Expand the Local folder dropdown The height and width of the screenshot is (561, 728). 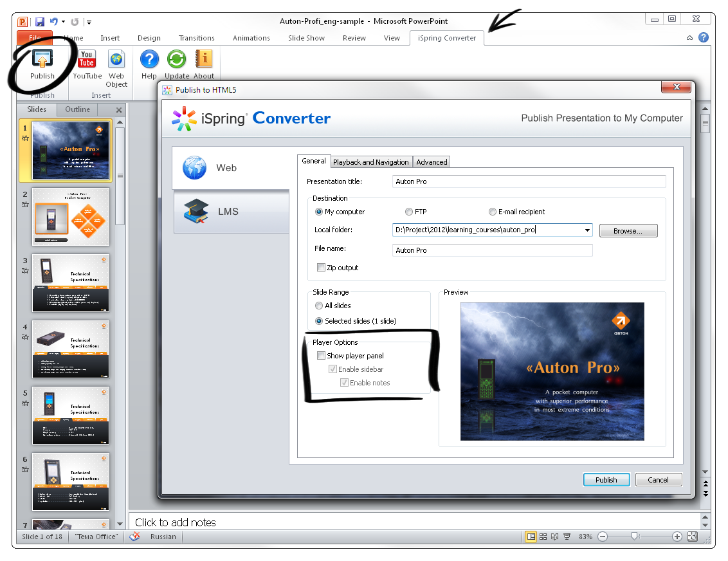pyautogui.click(x=587, y=230)
